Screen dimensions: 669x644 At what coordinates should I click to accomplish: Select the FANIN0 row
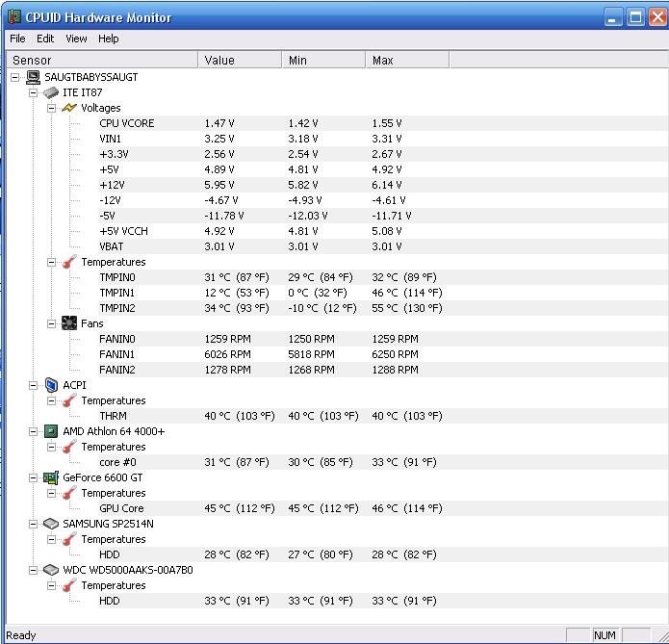tap(383, 339)
